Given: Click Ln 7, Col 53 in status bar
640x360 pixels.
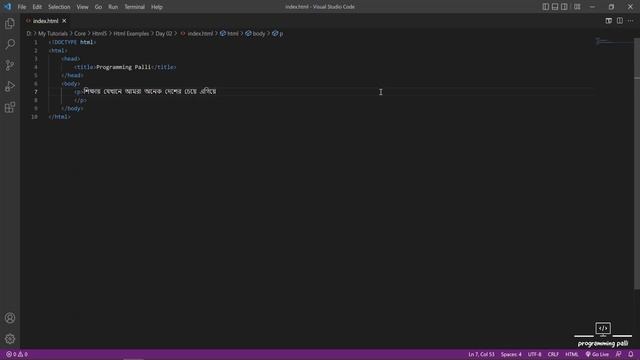Looking at the screenshot, I should tap(481, 354).
